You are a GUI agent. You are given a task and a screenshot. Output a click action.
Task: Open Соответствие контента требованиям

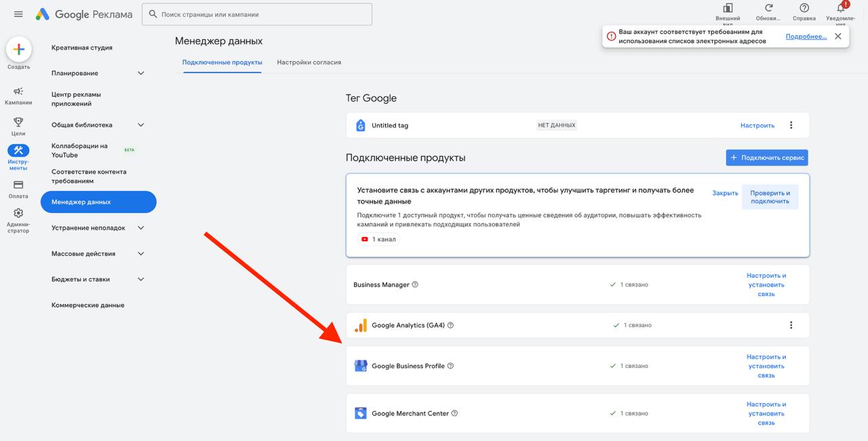click(x=89, y=176)
